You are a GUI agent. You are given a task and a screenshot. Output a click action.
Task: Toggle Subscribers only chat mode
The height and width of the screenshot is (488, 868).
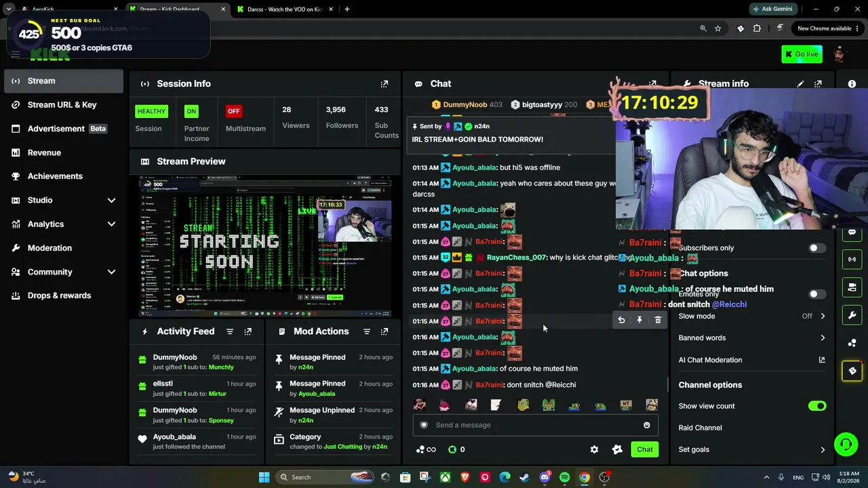coord(817,248)
